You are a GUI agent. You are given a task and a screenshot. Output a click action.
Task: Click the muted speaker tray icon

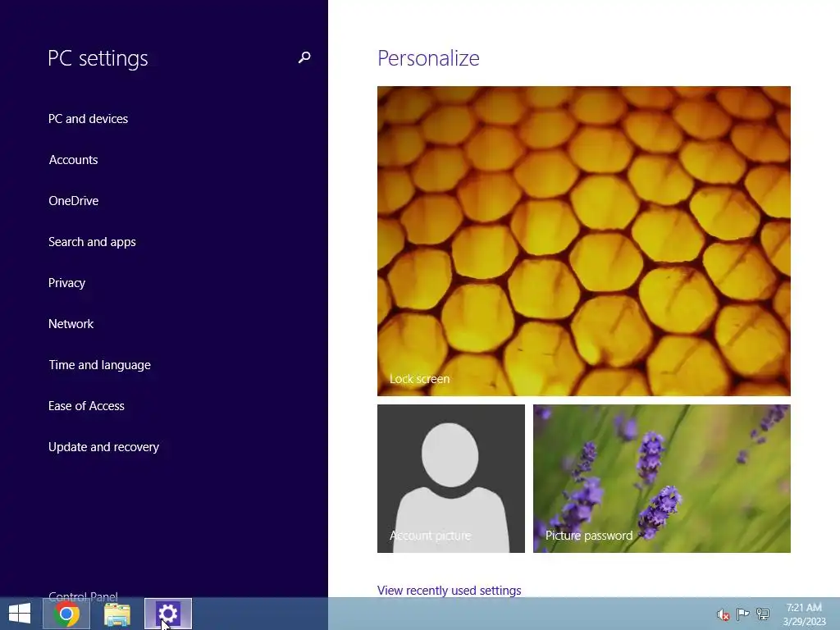(x=723, y=614)
